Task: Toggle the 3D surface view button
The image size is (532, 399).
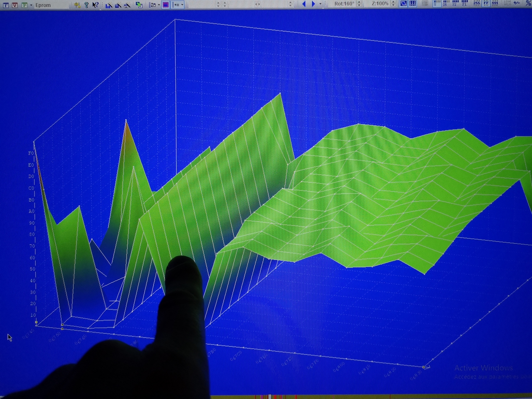Action: click(x=403, y=4)
